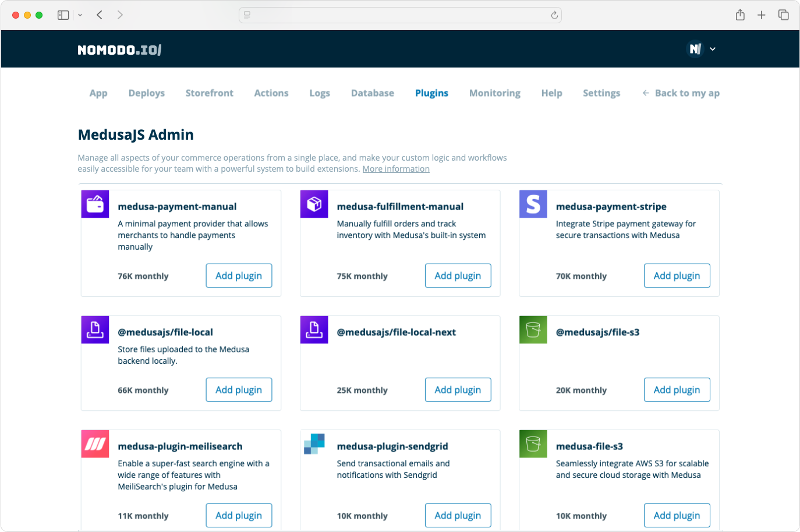Click the browser address bar field
The image size is (800, 532).
[400, 15]
